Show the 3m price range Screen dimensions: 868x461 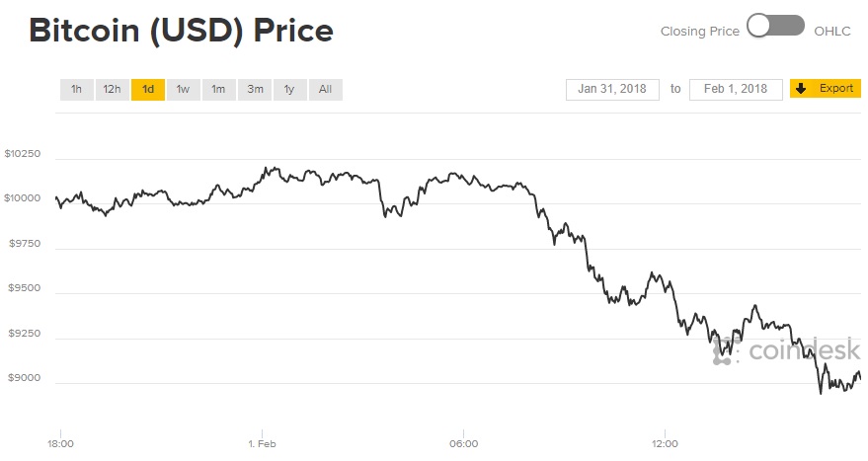(x=255, y=90)
